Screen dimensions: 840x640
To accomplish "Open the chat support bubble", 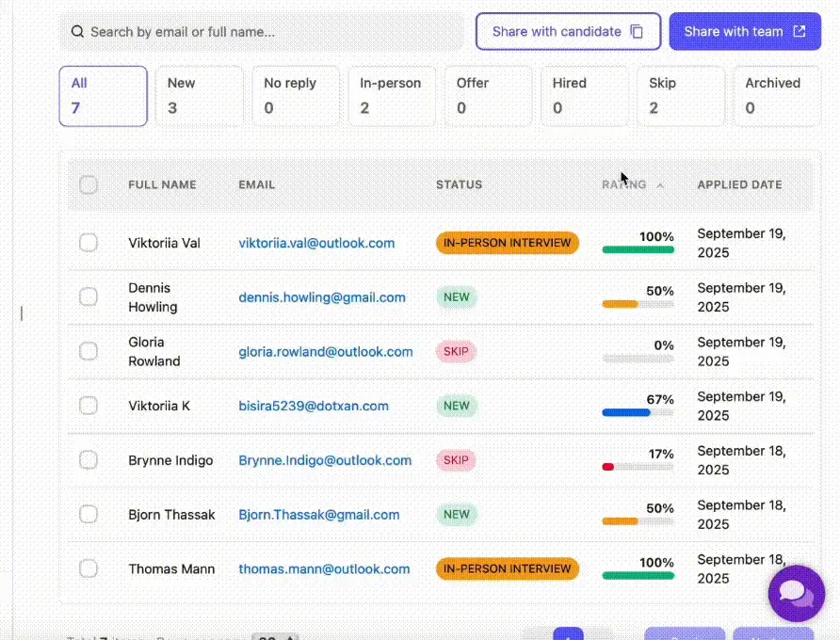I will [796, 593].
